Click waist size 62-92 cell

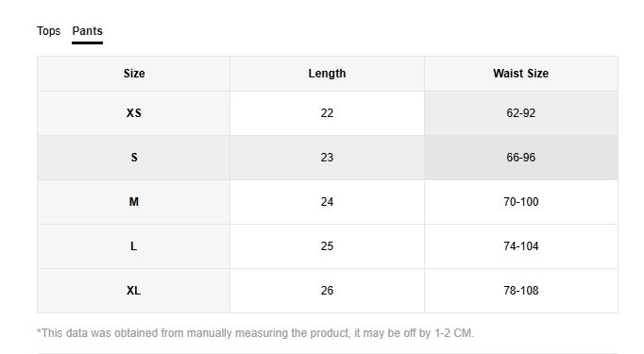pyautogui.click(x=521, y=113)
